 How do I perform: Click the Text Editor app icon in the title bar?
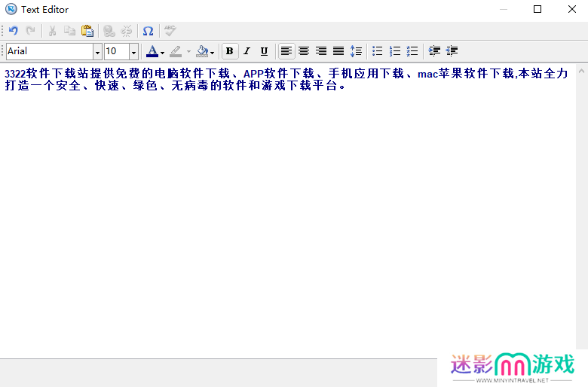(11, 9)
